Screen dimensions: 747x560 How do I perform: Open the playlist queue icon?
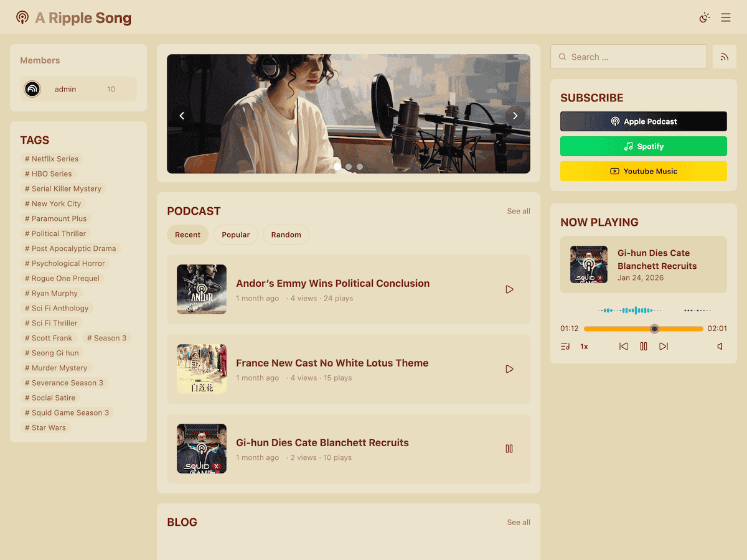tap(565, 347)
